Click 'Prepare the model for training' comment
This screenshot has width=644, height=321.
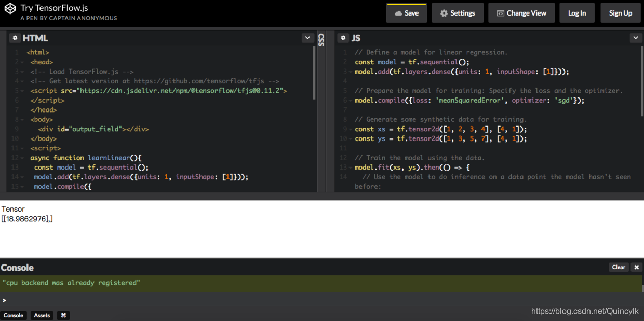point(489,91)
